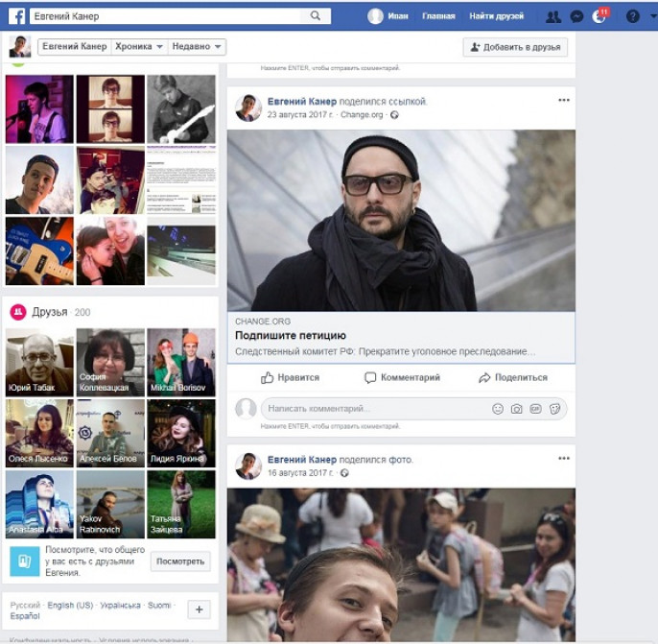This screenshot has height=644, width=658.
Task: Open Евгений Канер name on link post
Action: tap(302, 101)
